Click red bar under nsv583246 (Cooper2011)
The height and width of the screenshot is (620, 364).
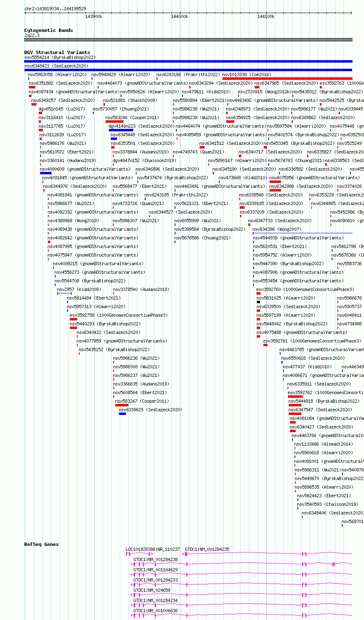point(115,122)
